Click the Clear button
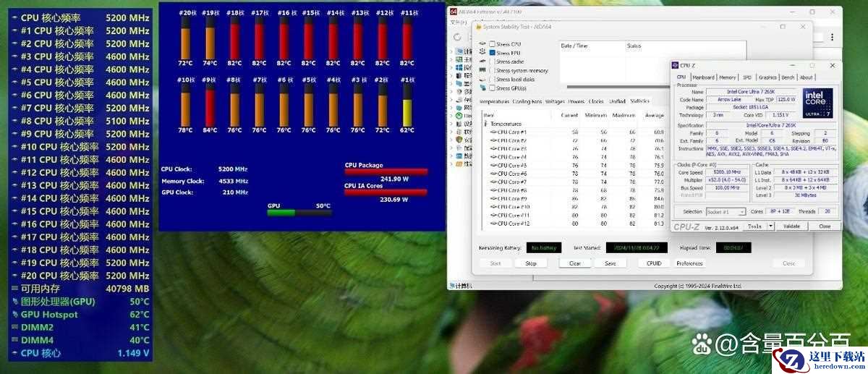Screen dimensions: 868x374 [x=575, y=263]
